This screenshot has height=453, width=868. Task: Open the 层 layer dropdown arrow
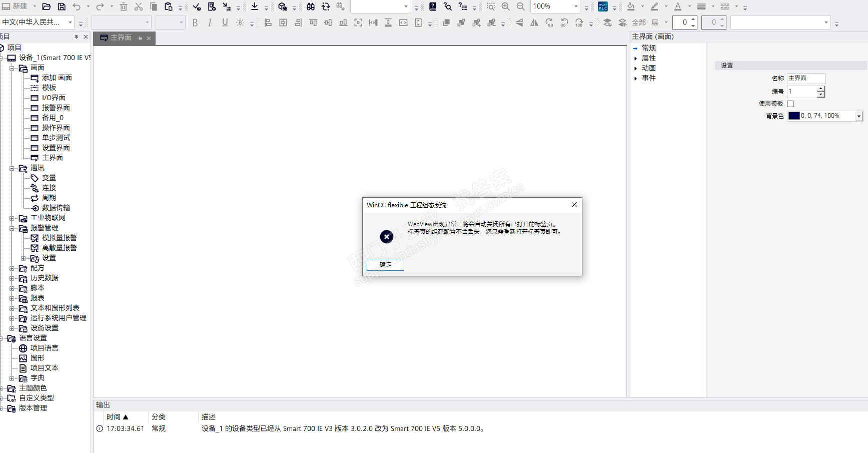666,23
